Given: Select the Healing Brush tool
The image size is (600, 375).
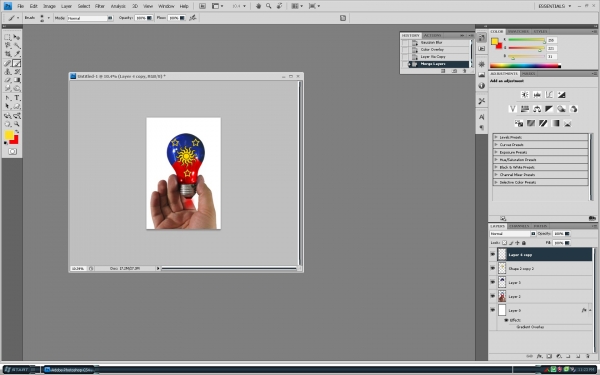Looking at the screenshot, I should point(7,63).
